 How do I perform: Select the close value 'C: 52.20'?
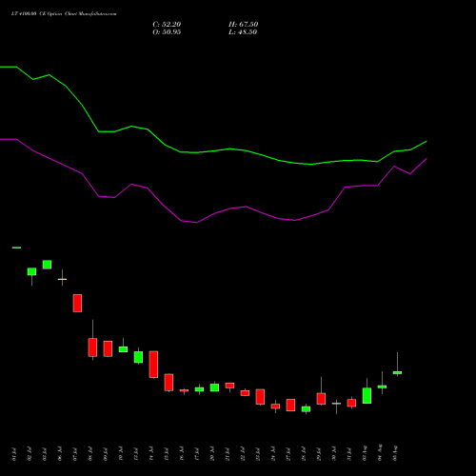[167, 25]
